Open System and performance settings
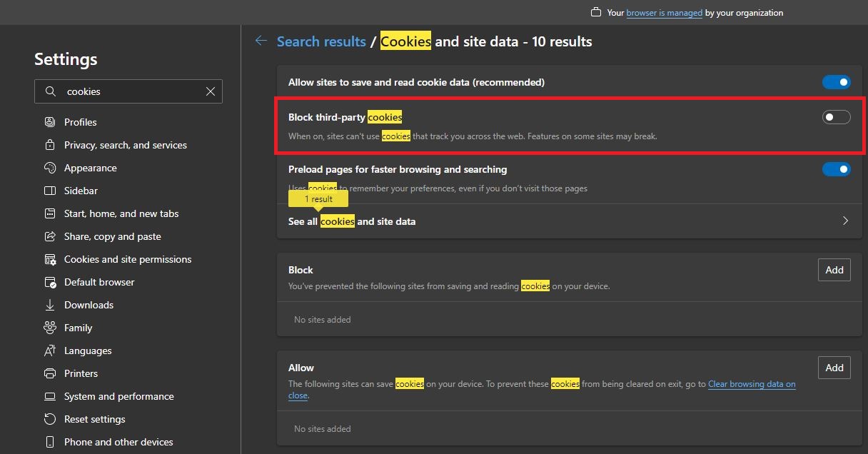 (x=118, y=396)
